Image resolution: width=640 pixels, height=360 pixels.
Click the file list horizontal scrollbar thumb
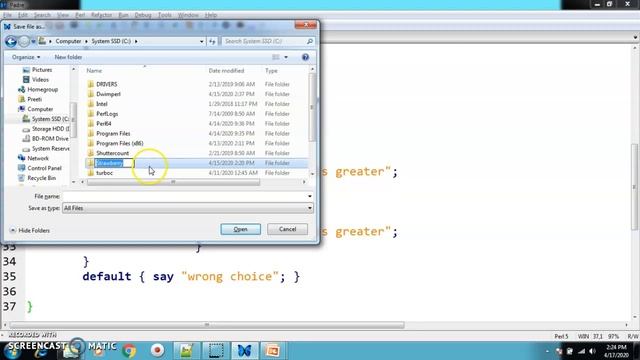pyautogui.click(x=173, y=182)
